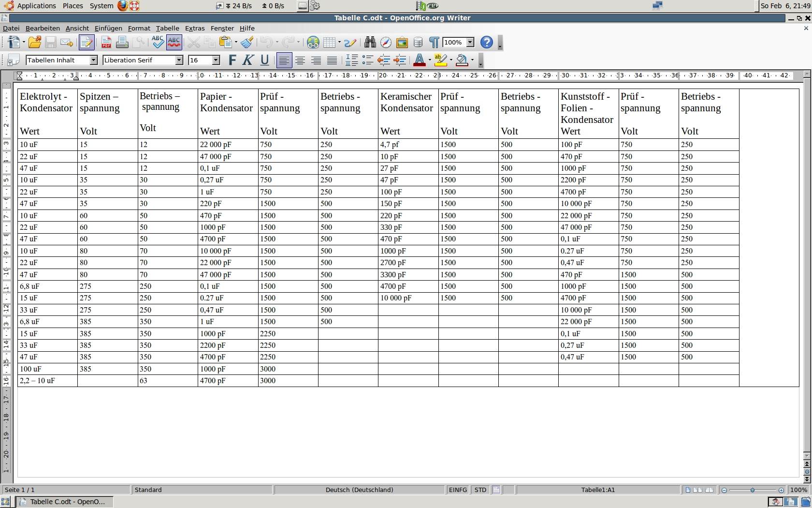Open the OpenOffice Help question mark
This screenshot has height=508, width=812.
[487, 43]
